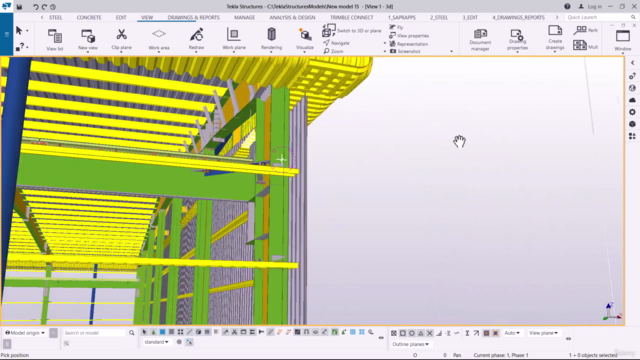Open the globe side panel icon
640x360 pixels.
[x=632, y=88]
